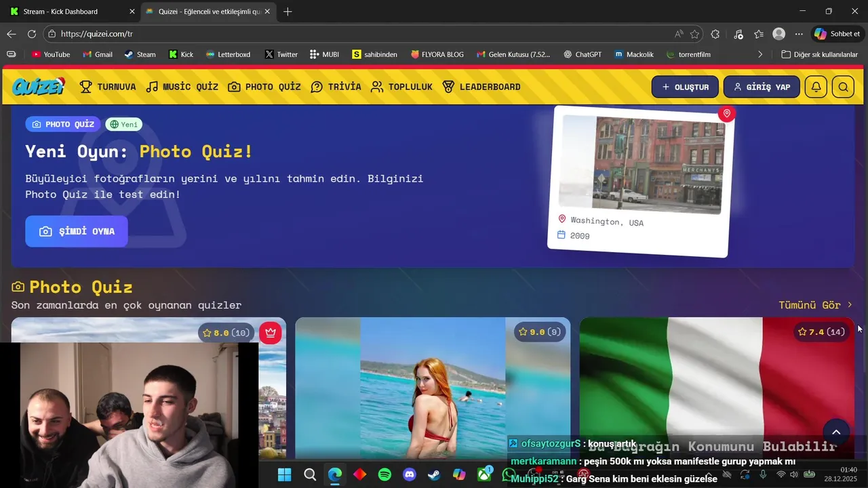Image resolution: width=868 pixels, height=488 pixels.
Task: Open the FLYORA BLOG bookmark
Action: [437, 54]
